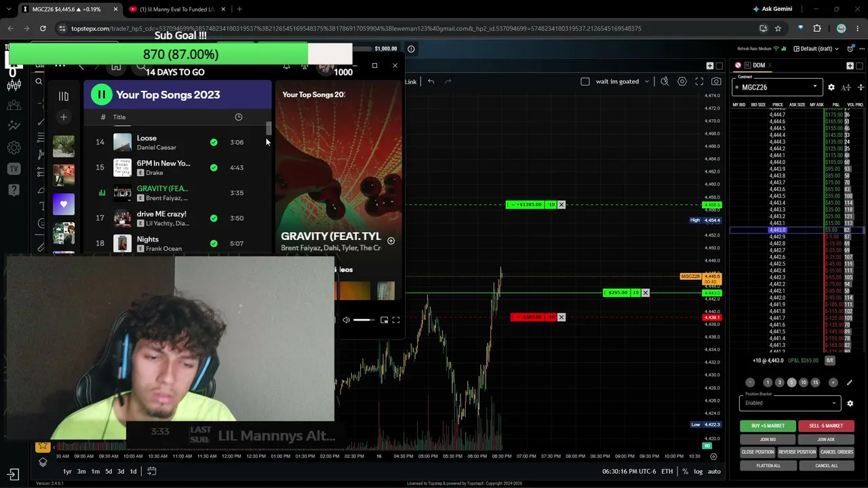This screenshot has height=488, width=868.
Task: Add a new panel next to DOM
Action: pos(850,66)
